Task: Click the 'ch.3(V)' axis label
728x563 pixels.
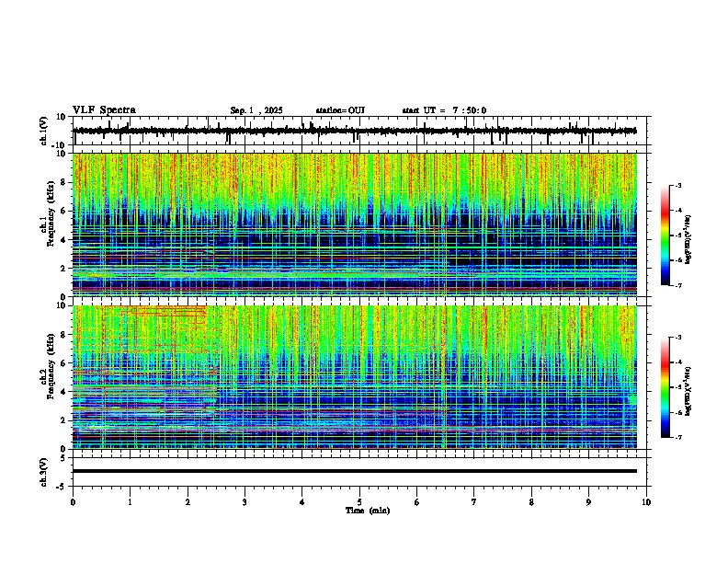Action: (44, 472)
